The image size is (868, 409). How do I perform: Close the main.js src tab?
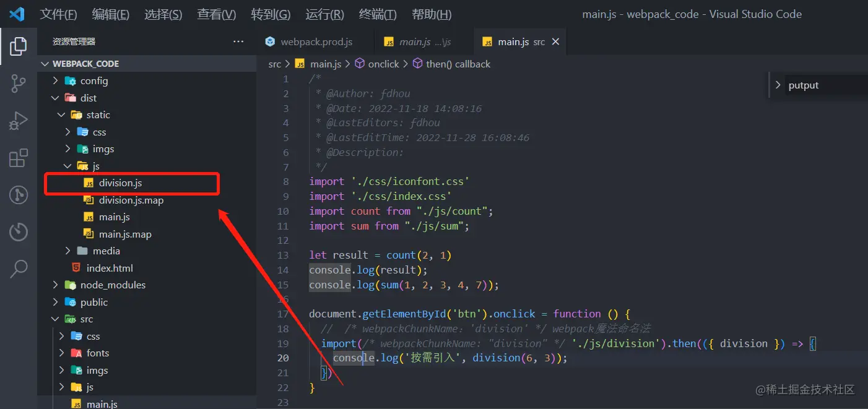(555, 41)
